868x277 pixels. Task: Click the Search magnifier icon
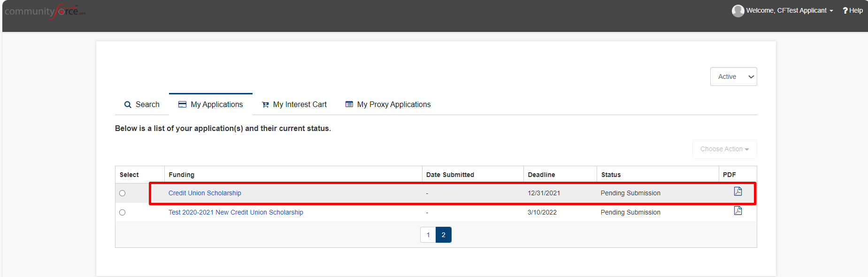click(x=128, y=105)
